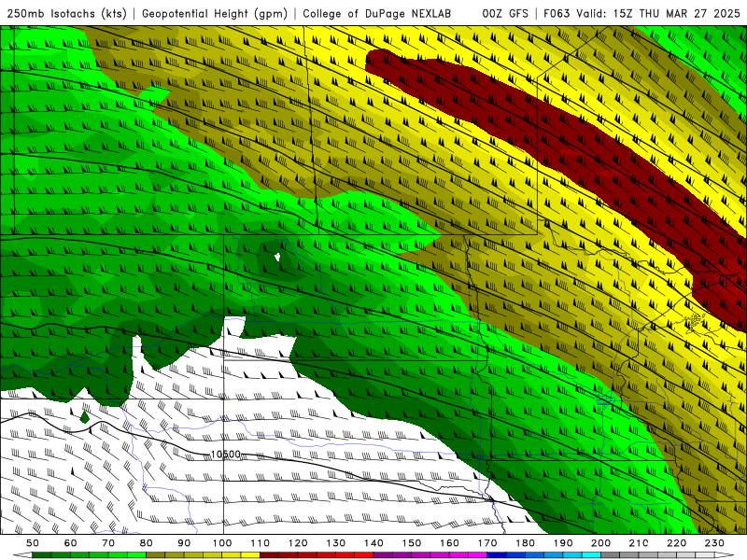Click the dark gray swatch right of 200
The width and height of the screenshot is (747, 560).
(x=611, y=555)
